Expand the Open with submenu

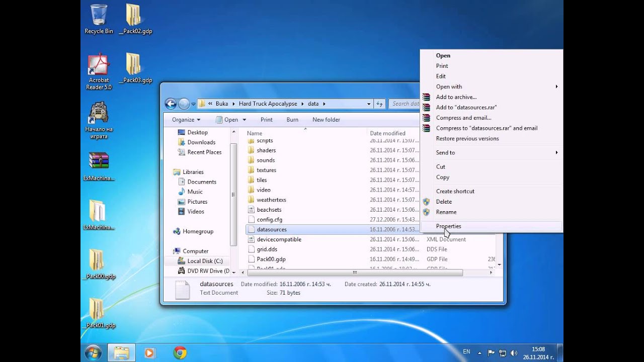click(492, 86)
